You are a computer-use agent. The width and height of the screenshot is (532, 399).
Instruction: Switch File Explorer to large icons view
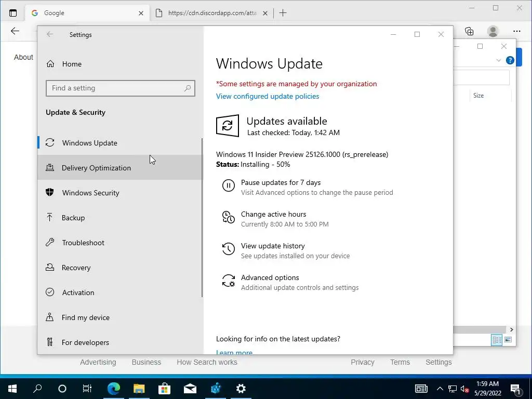508,340
